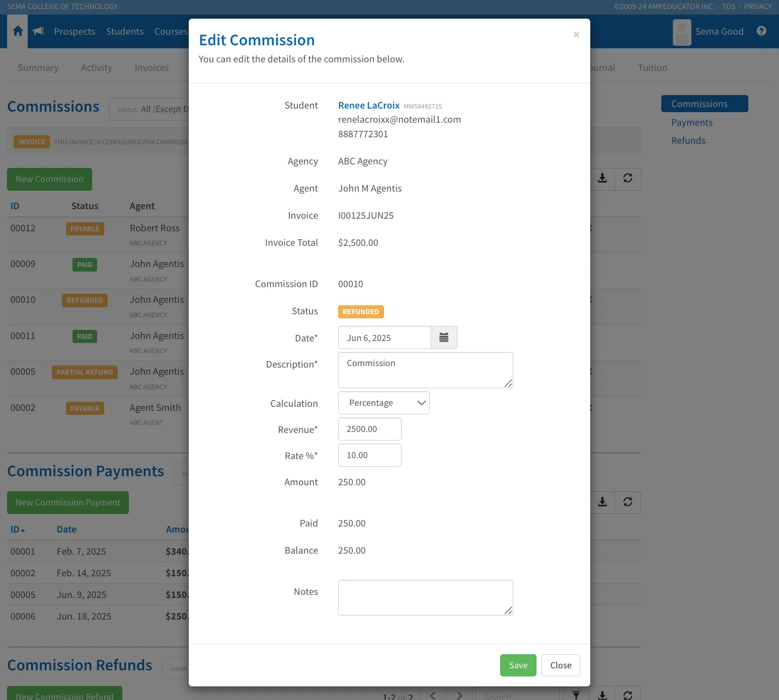
Task: Click the Close button in the dialog
Action: (561, 665)
